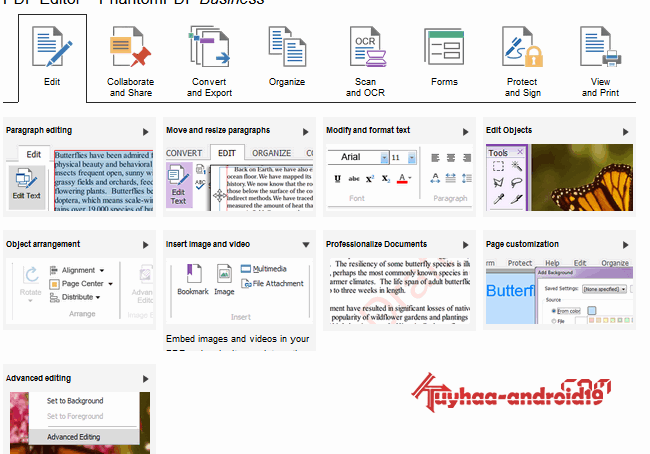Screen dimensions: 650x454
Task: Expand the Paragraph editing section arrow
Action: point(146,132)
